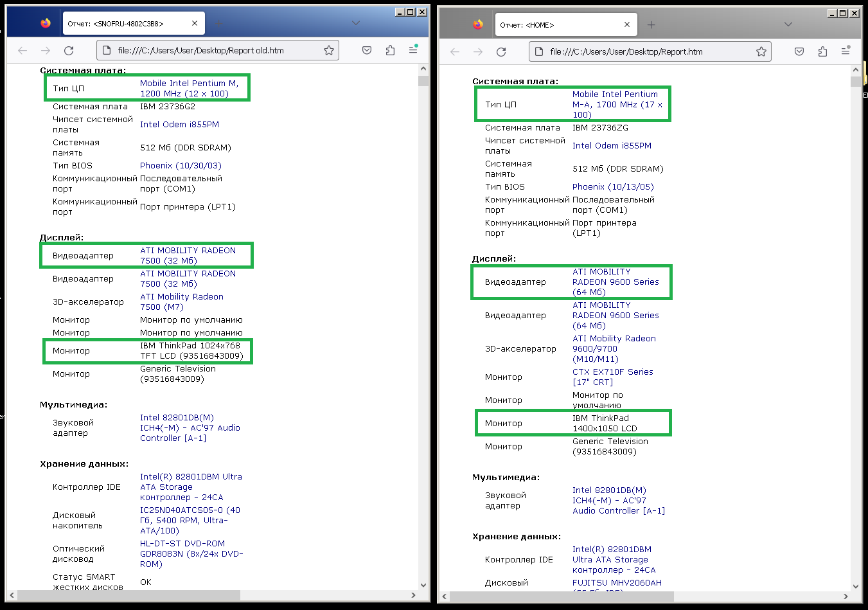Open the application menu in SNOFRU-4802C3B8 window
This screenshot has height=610, width=868.
pos(413,50)
